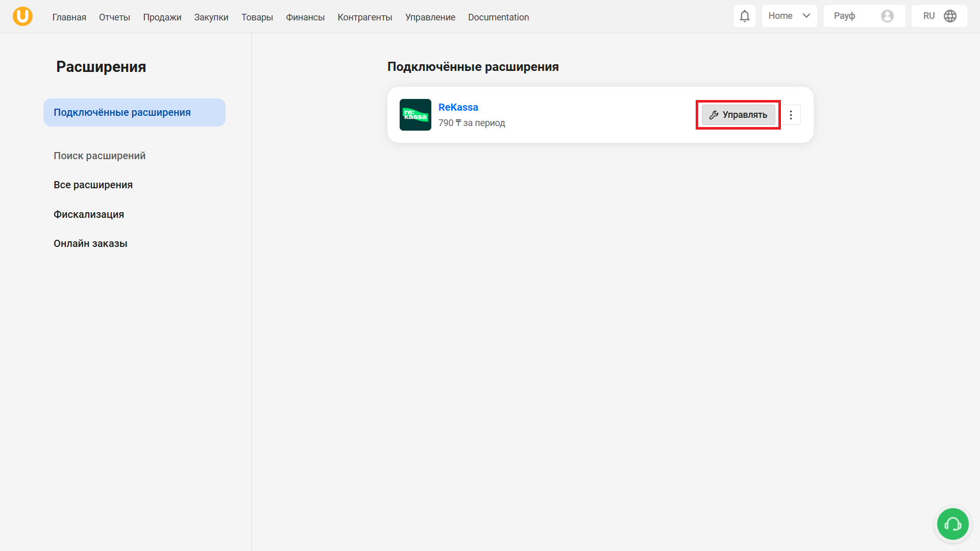Go to the Продажи menu
Image resolution: width=980 pixels, height=551 pixels.
pos(162,17)
